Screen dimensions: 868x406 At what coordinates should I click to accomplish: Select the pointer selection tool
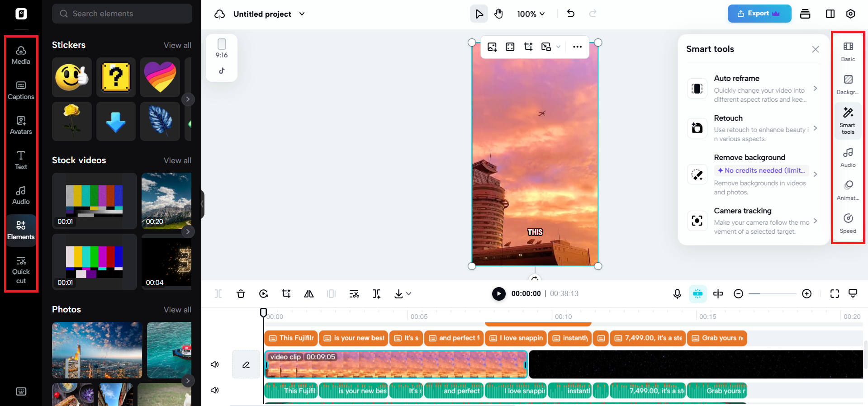tap(479, 14)
